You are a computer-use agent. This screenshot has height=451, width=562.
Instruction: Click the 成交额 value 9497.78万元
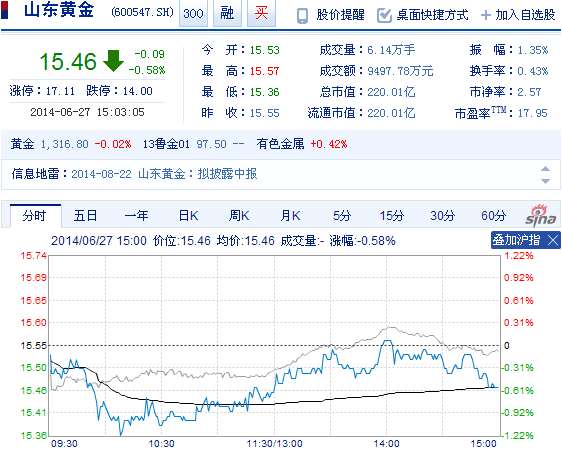click(x=400, y=71)
